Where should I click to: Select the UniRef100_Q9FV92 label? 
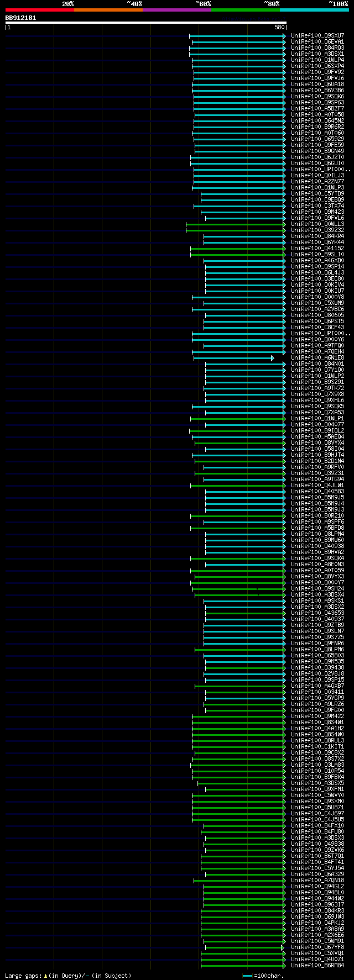coord(317,72)
